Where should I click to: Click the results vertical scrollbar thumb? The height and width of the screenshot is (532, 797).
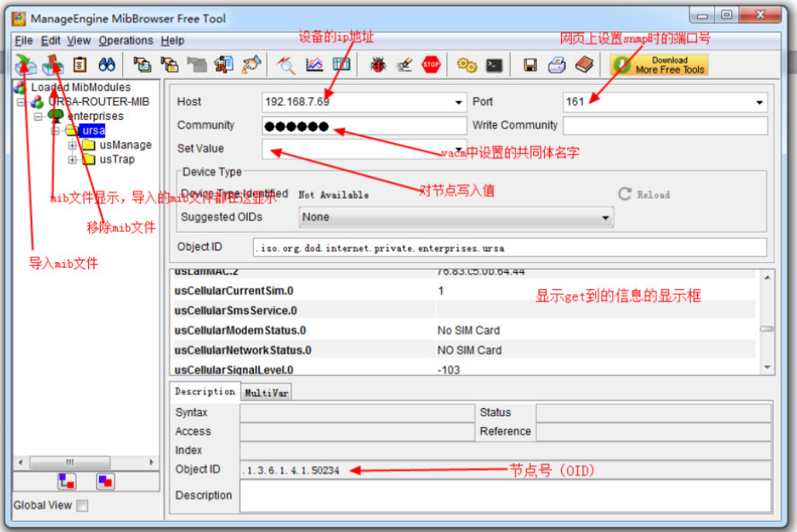(x=767, y=329)
